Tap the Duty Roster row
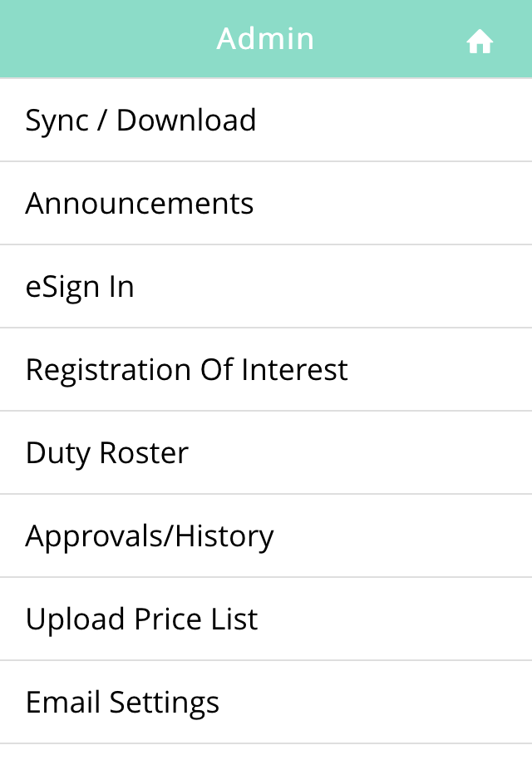Screen dimensions: 532x765 (x=266, y=453)
